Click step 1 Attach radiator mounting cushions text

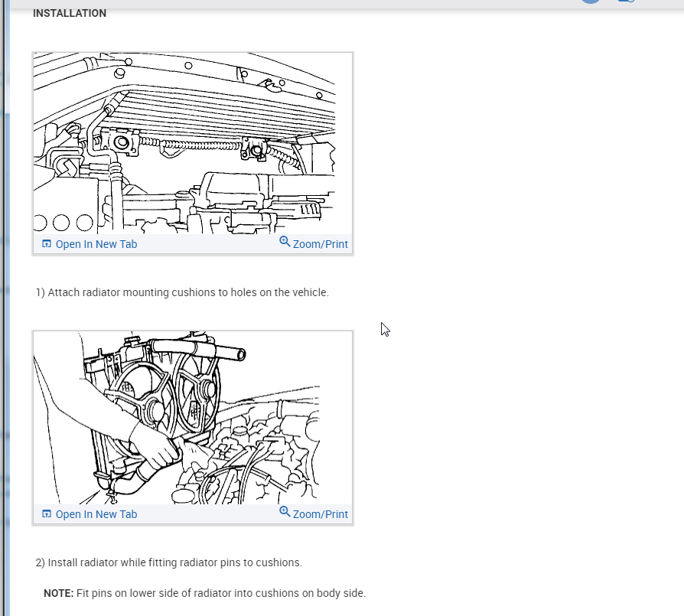[182, 292]
